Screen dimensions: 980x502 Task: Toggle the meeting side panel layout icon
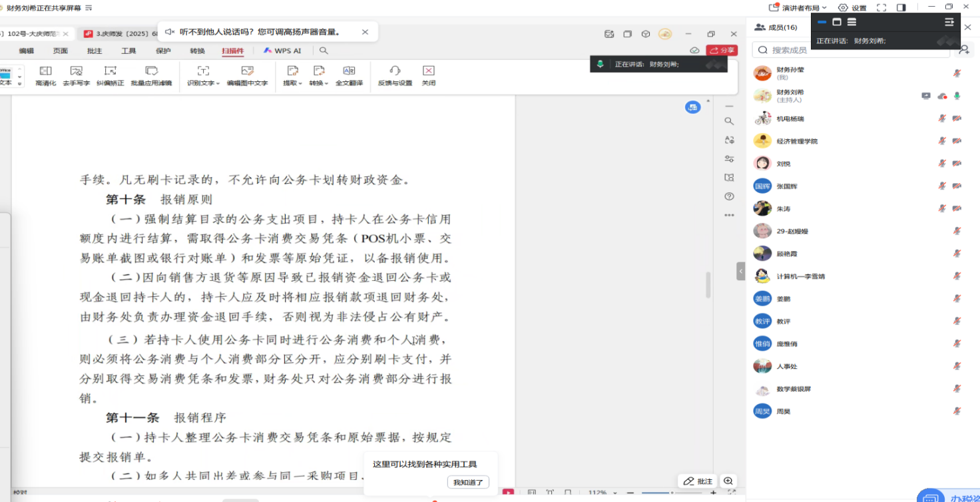901,8
